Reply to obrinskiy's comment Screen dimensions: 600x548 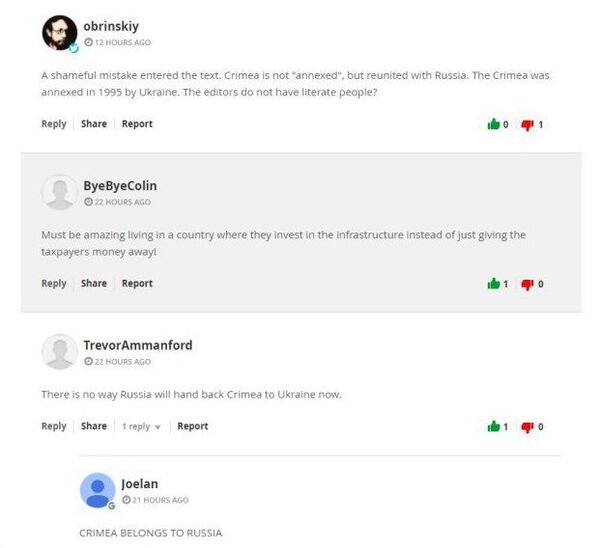tap(54, 124)
